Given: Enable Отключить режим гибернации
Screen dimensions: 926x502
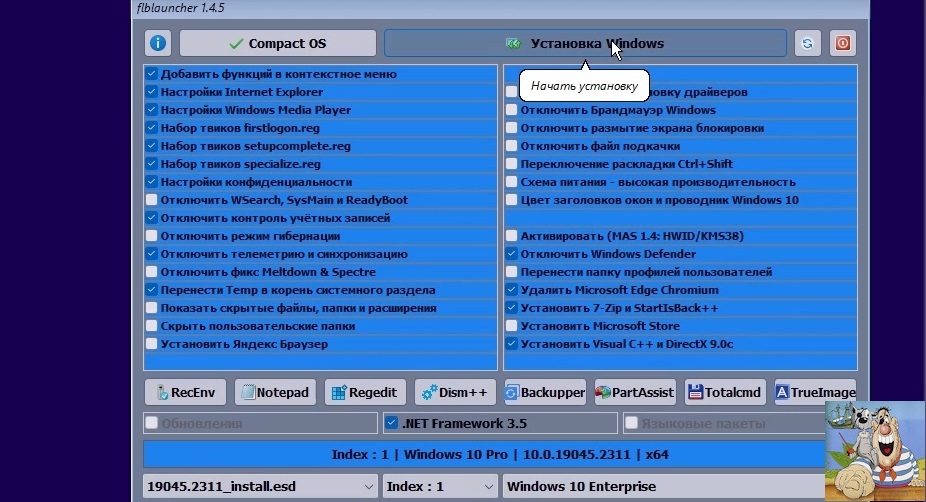Looking at the screenshot, I should (152, 236).
